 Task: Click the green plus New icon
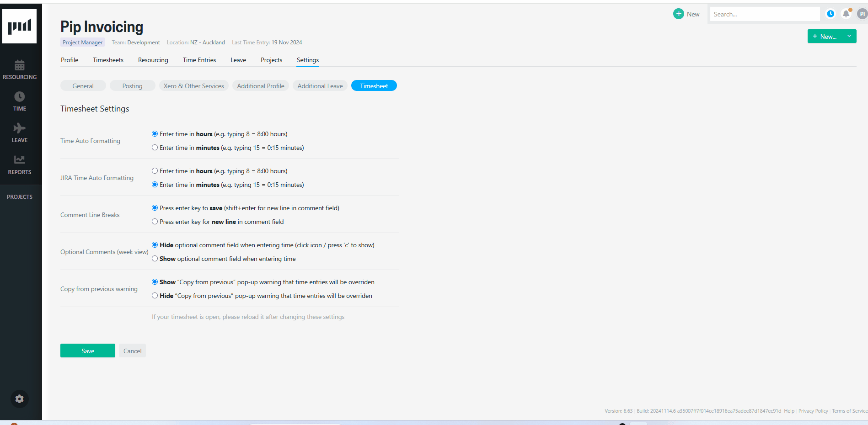[679, 14]
